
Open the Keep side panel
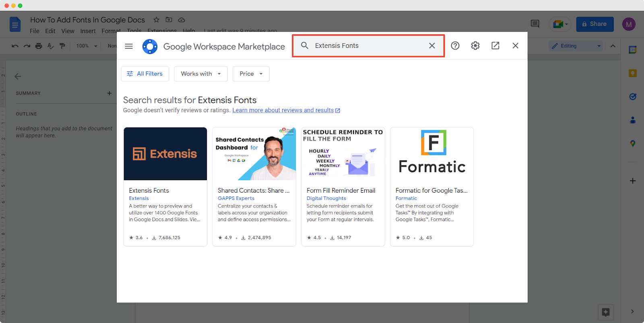633,73
